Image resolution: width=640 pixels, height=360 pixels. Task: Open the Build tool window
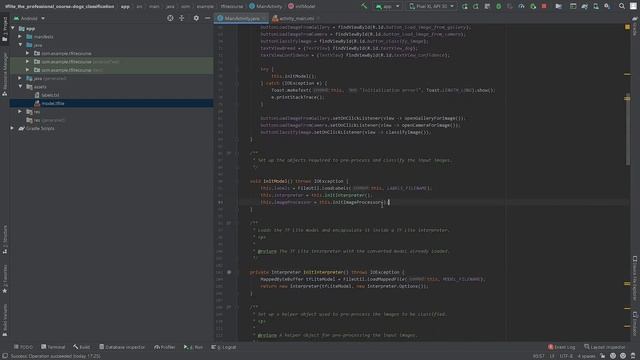coord(82,347)
